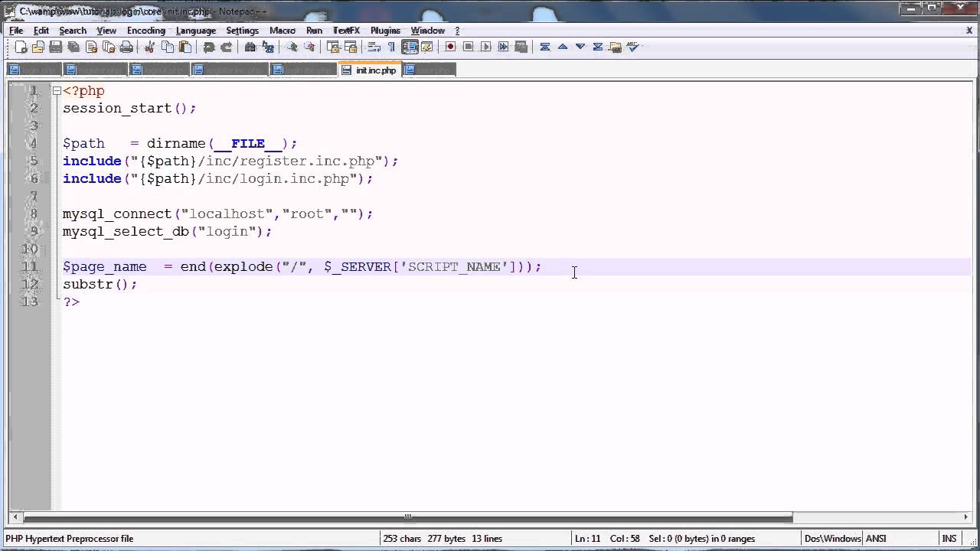Click the second blue hourglass toolbar icon
Screen dimensions: 980x551
pyautogui.click(x=598, y=47)
